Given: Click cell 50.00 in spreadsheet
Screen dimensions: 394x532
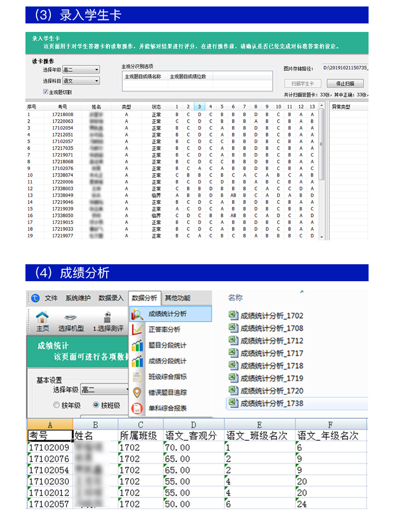Looking at the screenshot, I should pos(194,504).
